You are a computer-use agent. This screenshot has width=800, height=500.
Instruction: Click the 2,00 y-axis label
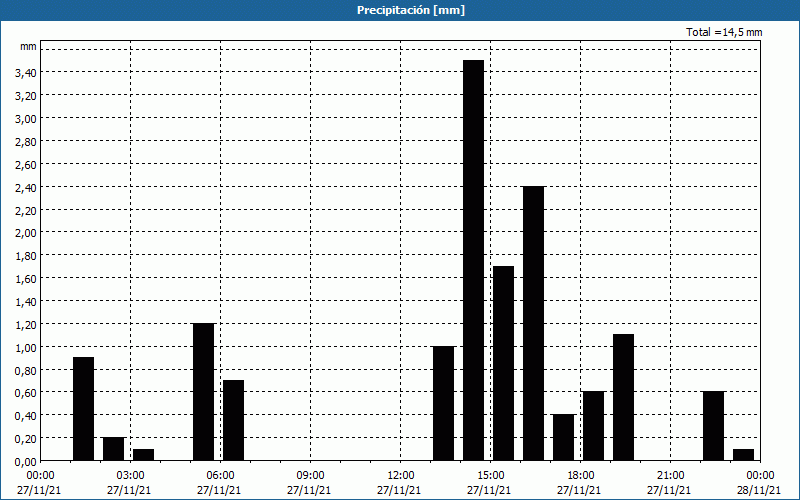tap(26, 234)
